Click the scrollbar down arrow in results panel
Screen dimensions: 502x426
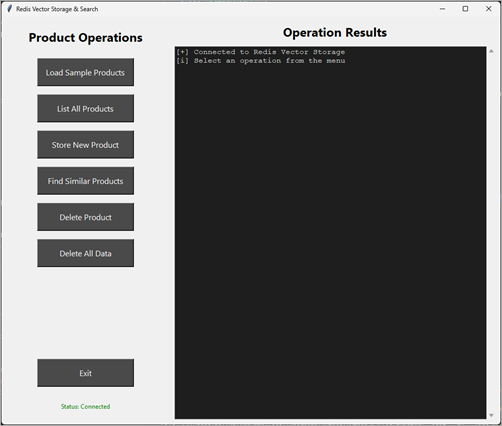coord(491,415)
